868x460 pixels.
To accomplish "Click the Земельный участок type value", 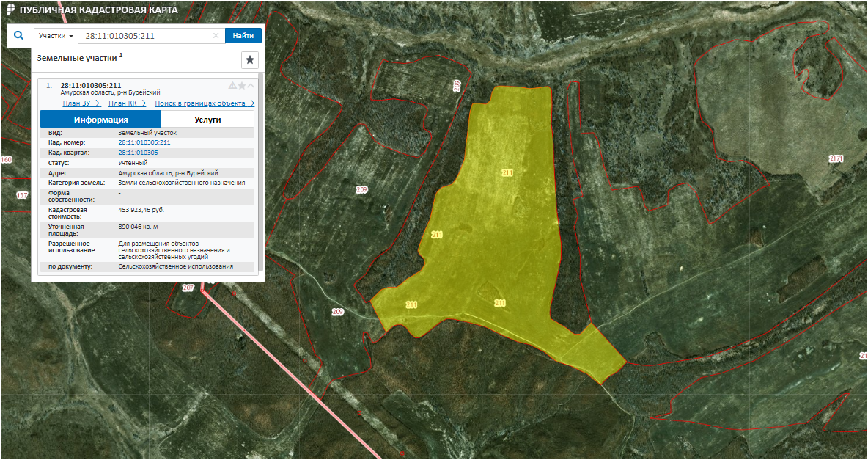I will [x=147, y=133].
